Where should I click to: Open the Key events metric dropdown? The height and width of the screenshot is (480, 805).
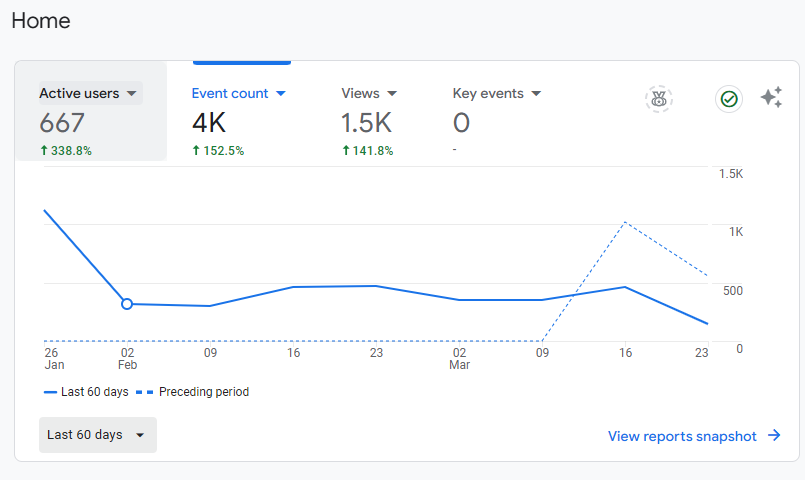tap(496, 93)
